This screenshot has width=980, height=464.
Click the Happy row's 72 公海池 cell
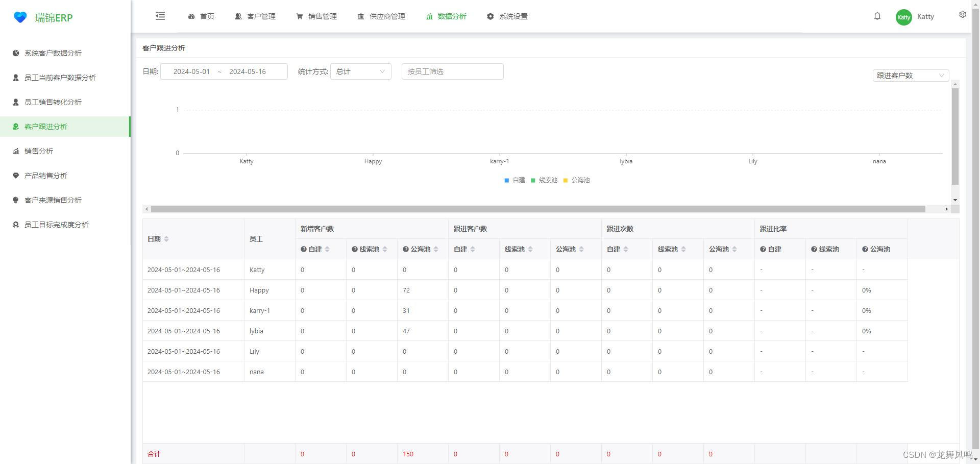423,290
